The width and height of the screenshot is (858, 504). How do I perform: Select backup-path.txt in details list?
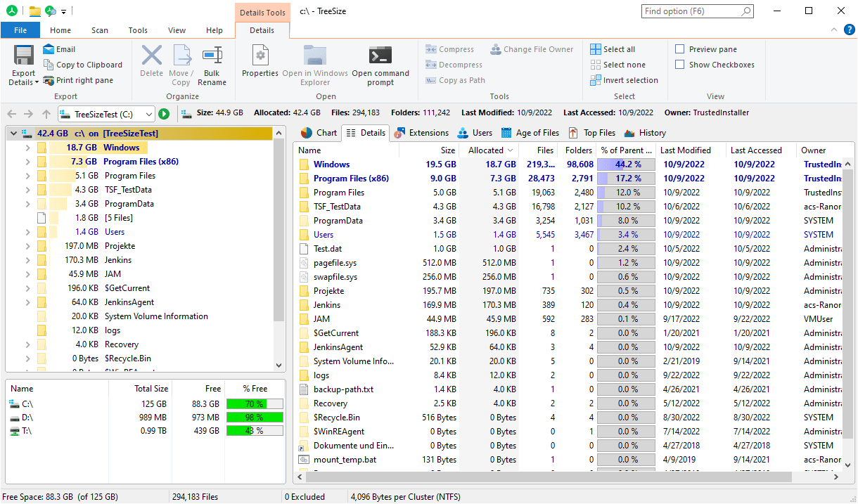tap(343, 389)
